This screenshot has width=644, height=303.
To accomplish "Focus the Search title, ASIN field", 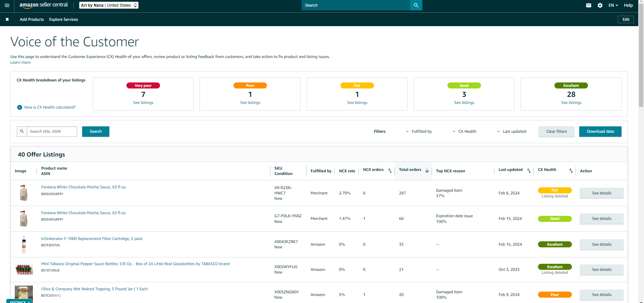I will pyautogui.click(x=52, y=131).
